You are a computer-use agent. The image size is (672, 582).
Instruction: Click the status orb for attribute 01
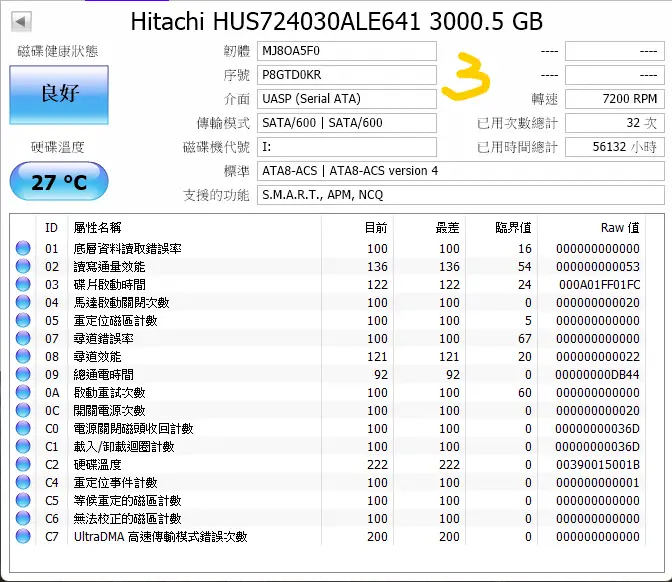tap(23, 248)
